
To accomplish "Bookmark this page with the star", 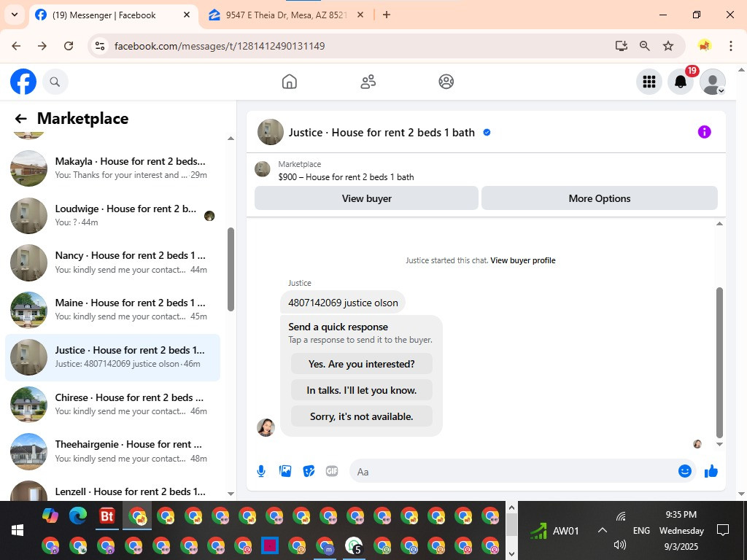I will 668,46.
